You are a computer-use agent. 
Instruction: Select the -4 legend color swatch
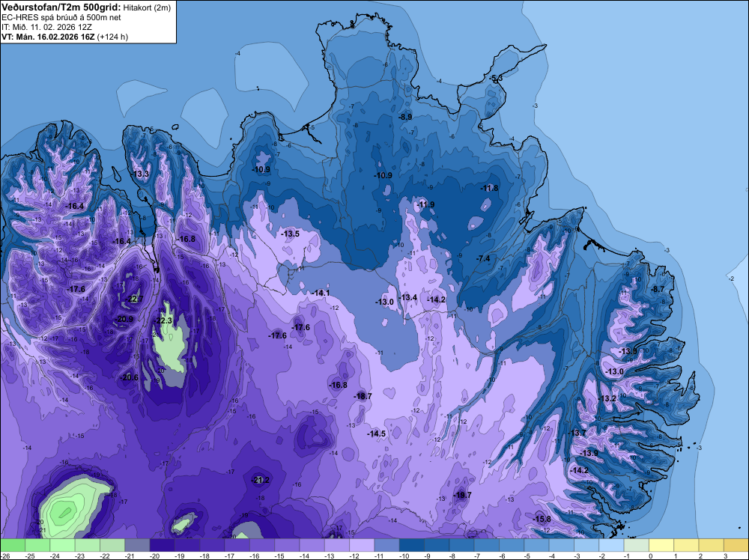tap(562, 545)
